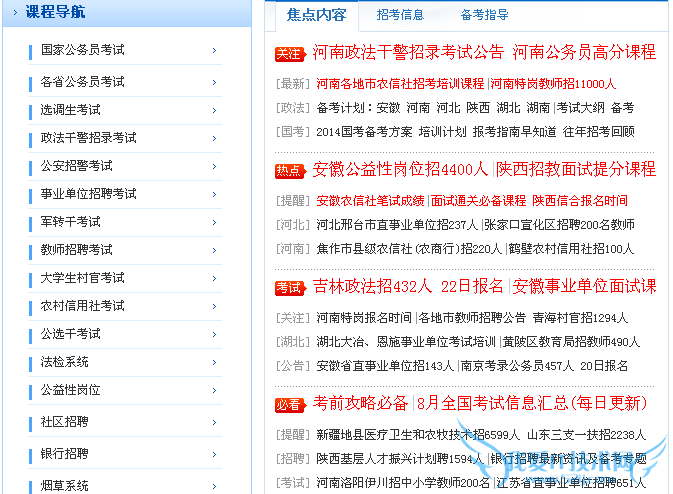Image resolution: width=673 pixels, height=494 pixels.
Task: Open 安徽公益性岗位招4400人 headline
Action: 400,170
